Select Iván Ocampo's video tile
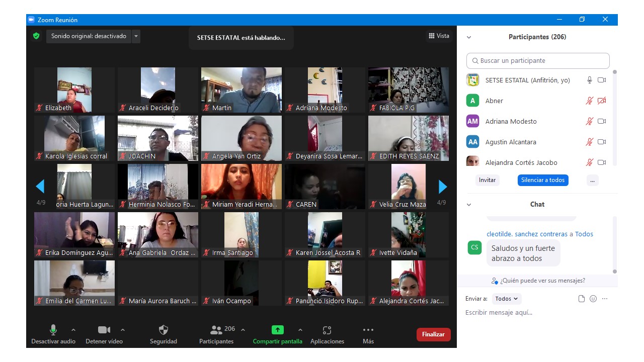Viewport: 644px width, 362px height. point(242,283)
